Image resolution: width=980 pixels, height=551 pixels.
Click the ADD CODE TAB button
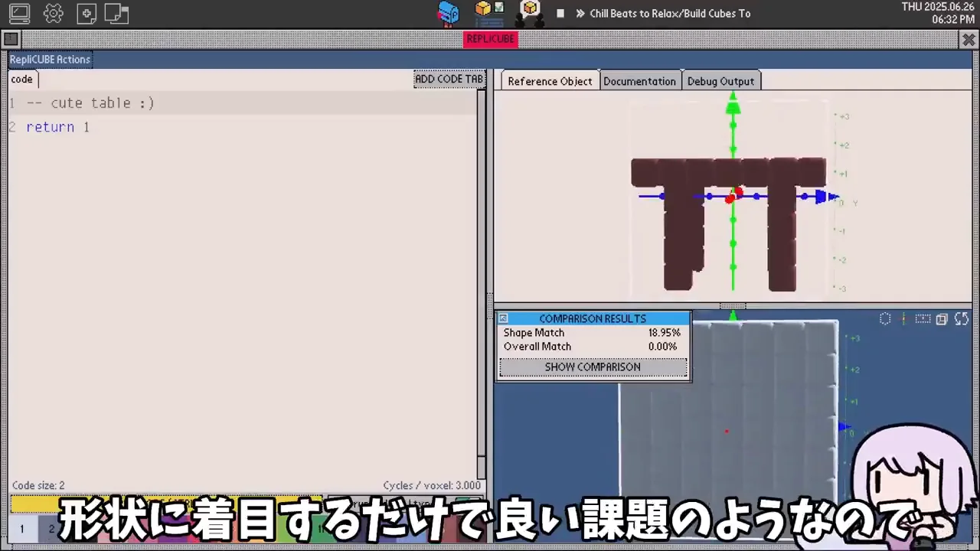(449, 79)
